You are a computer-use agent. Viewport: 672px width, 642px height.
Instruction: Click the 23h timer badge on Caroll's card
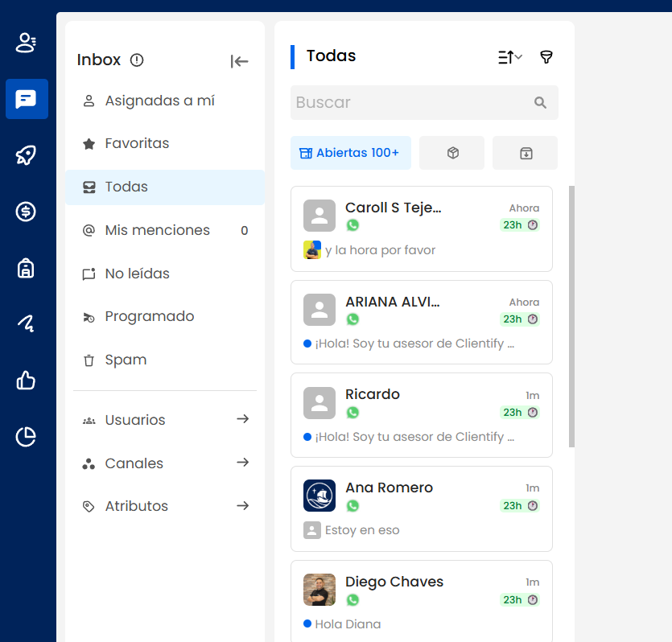520,224
